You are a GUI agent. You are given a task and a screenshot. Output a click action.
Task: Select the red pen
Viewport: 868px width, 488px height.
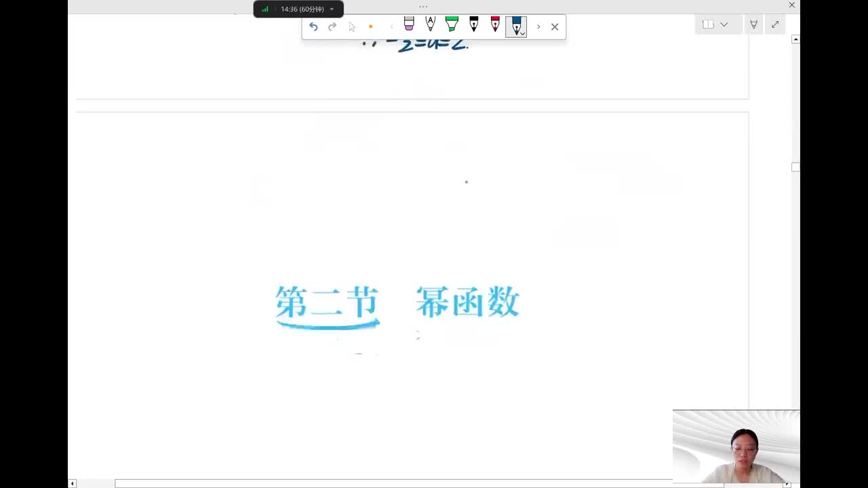point(495,24)
